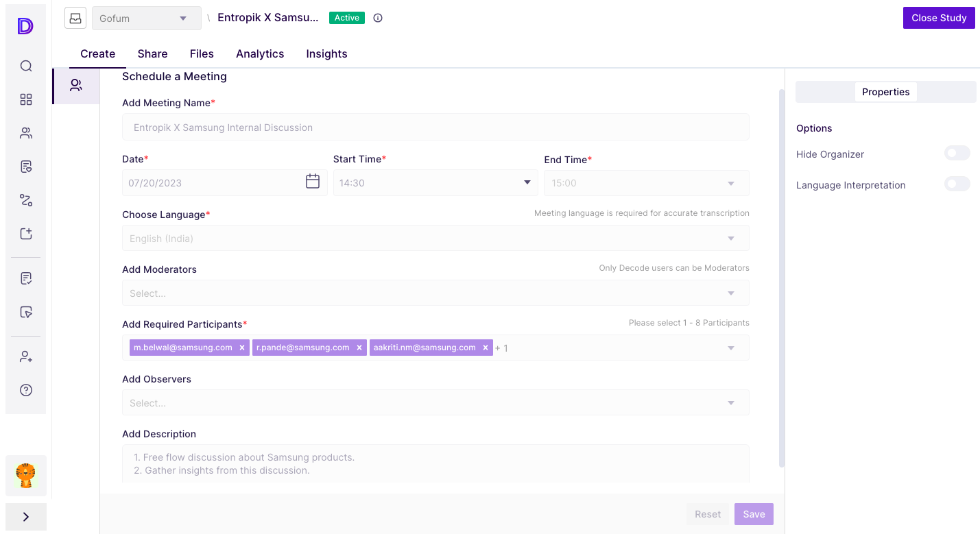Image resolution: width=980 pixels, height=534 pixels.
Task: Remove aakriti.nm@samsung.com participant chip
Action: coord(485,348)
